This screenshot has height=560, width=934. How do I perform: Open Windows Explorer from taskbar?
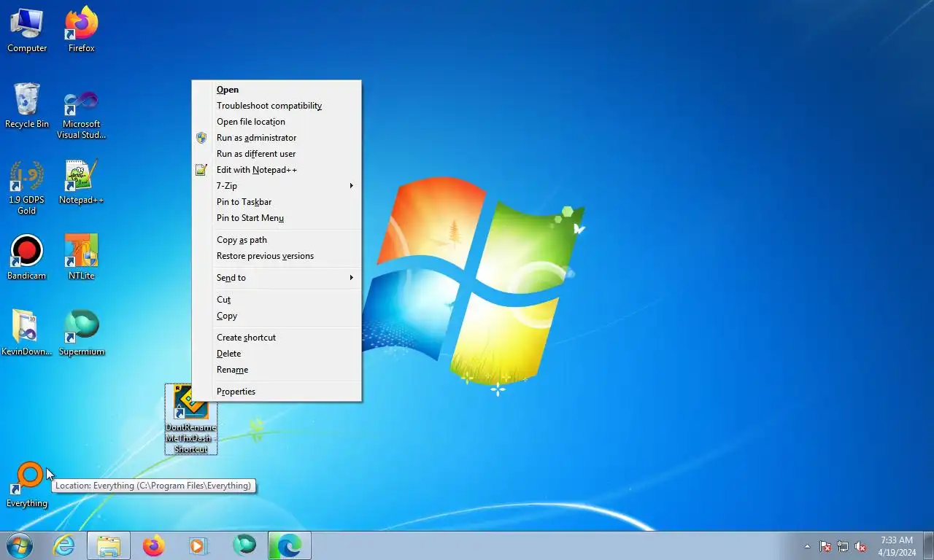(109, 545)
